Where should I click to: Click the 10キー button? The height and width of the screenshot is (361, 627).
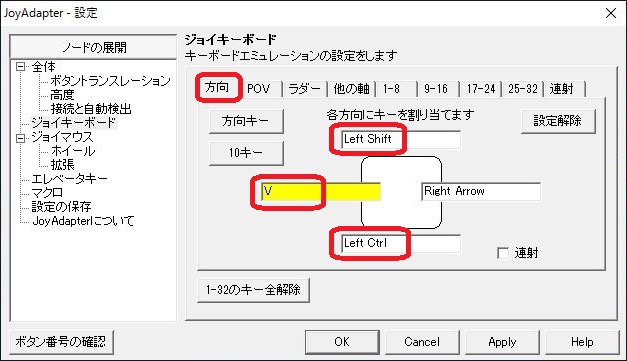coord(246,153)
